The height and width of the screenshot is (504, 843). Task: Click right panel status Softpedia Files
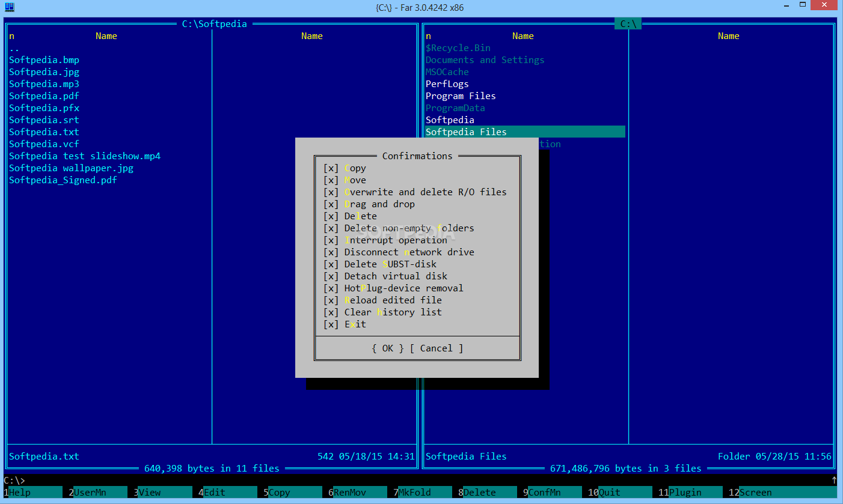(466, 457)
